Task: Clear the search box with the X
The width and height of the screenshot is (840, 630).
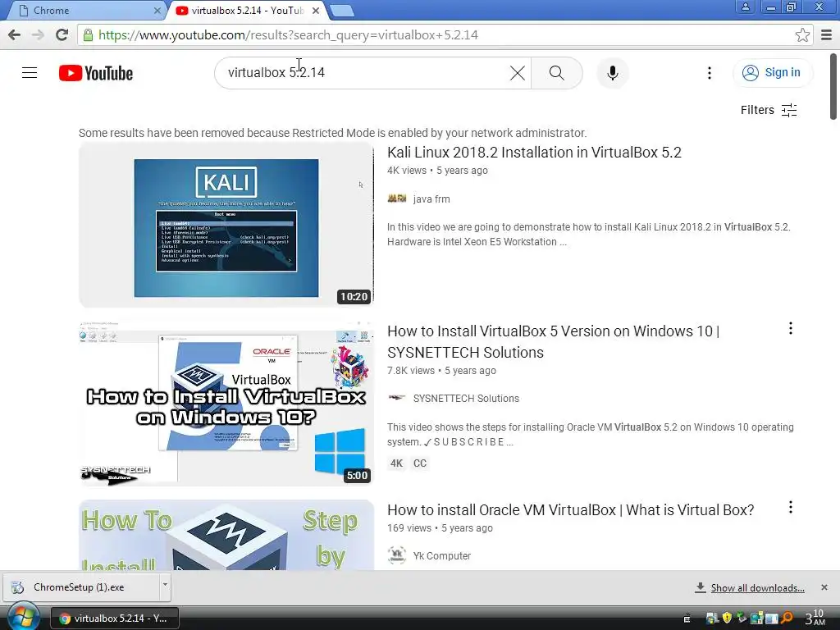Action: click(x=517, y=73)
